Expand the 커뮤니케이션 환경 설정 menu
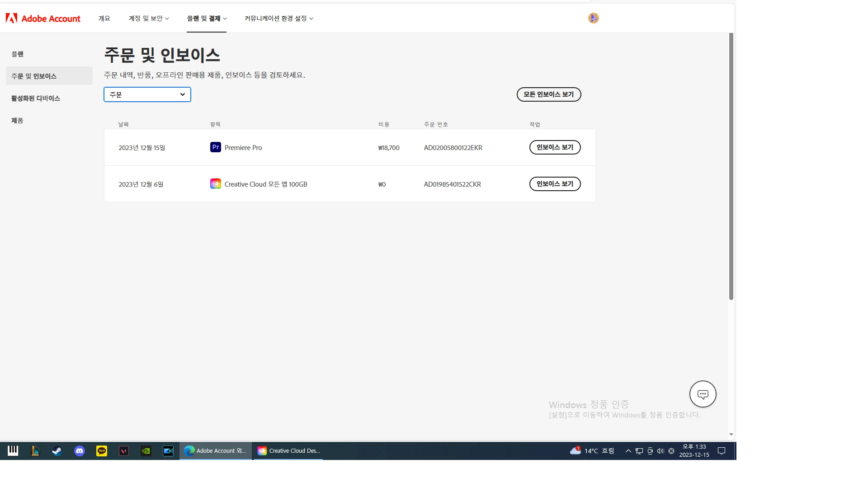The width and height of the screenshot is (868, 488). [x=278, y=19]
